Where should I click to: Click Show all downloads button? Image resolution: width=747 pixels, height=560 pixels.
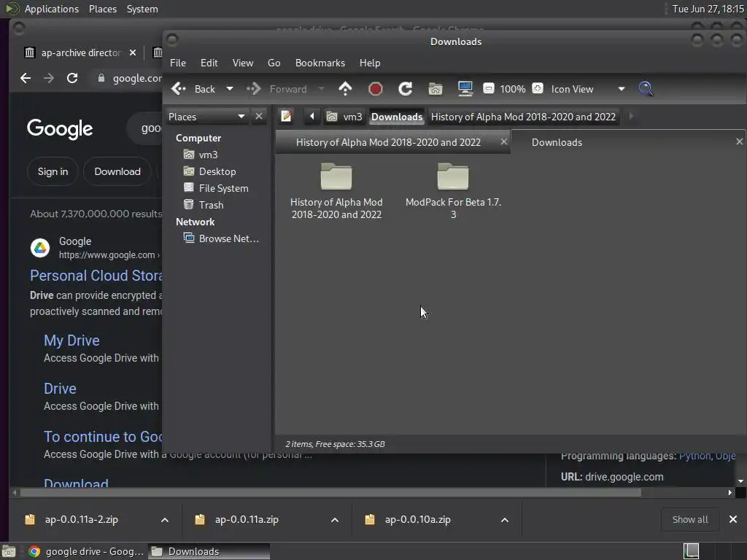[x=690, y=519]
